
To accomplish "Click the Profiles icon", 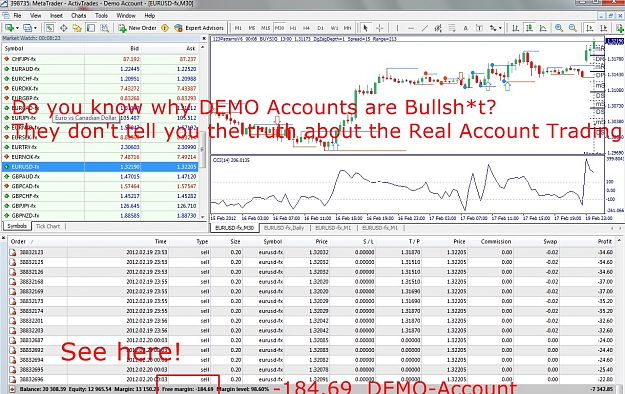I will point(27,28).
